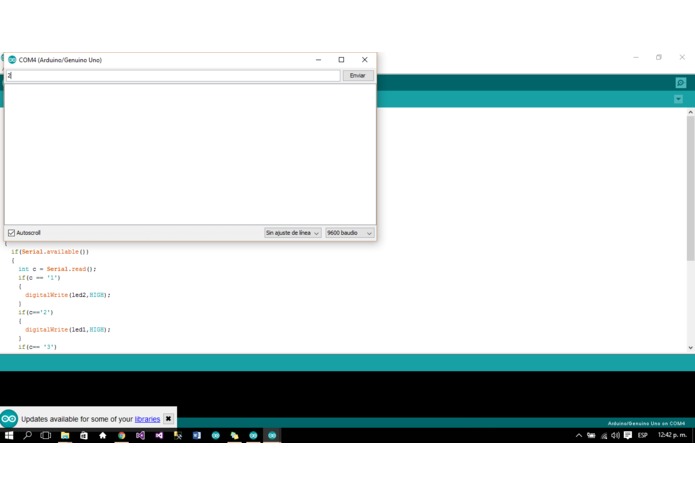Click the 'digitalWrite(led2,HIGH);' line

[68, 295]
